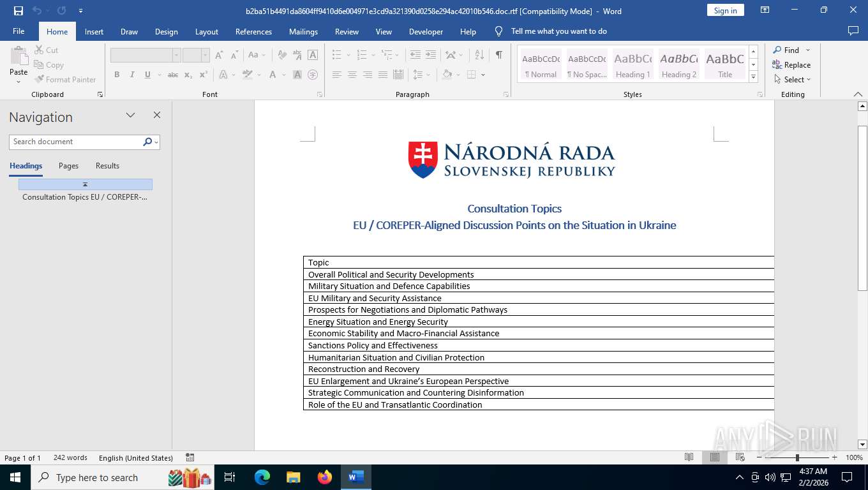Image resolution: width=868 pixels, height=490 pixels.
Task: Switch to Pages in Navigation pane
Action: [68, 166]
